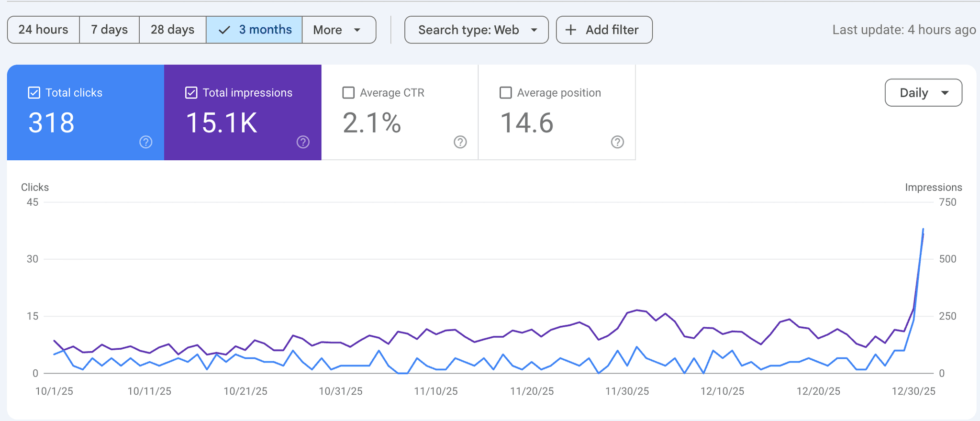
Task: Click the Average CTR 2.1% card
Action: coord(400,112)
